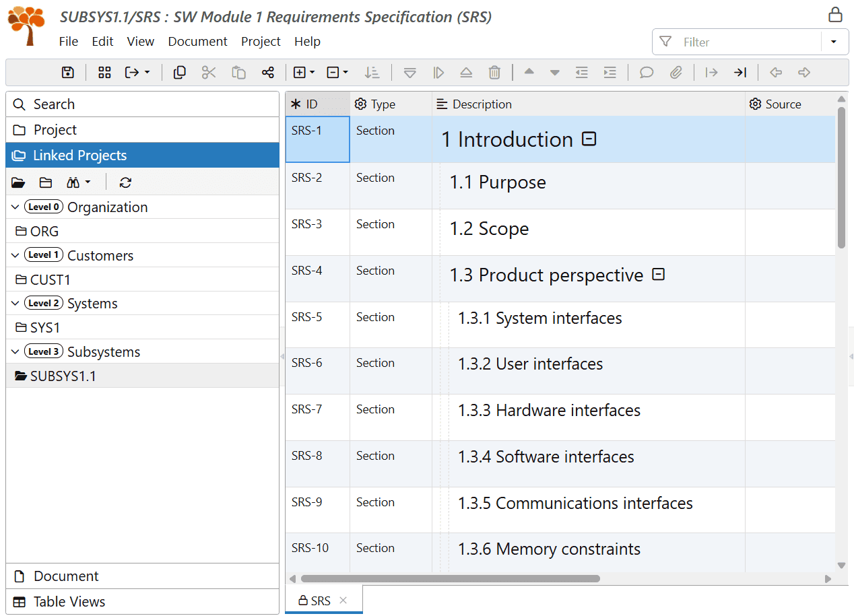
Task: Click the navigate back arrow icon
Action: 776,73
